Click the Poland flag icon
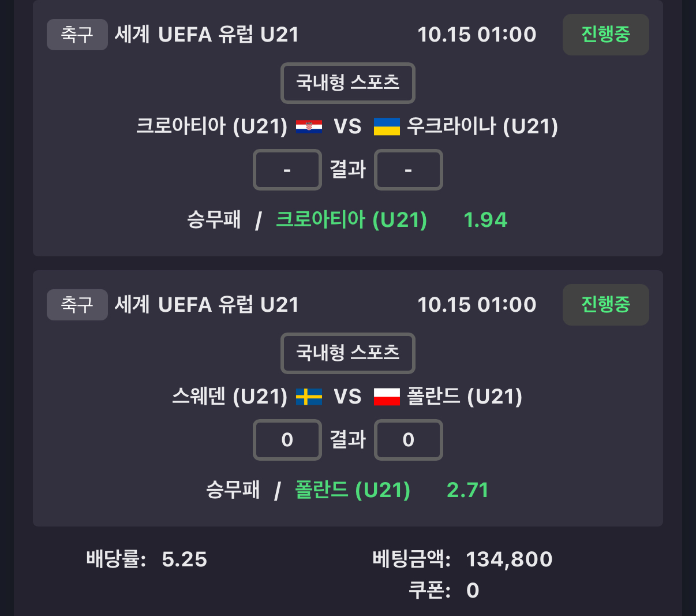Viewport: 696px width, 616px height. (x=387, y=397)
